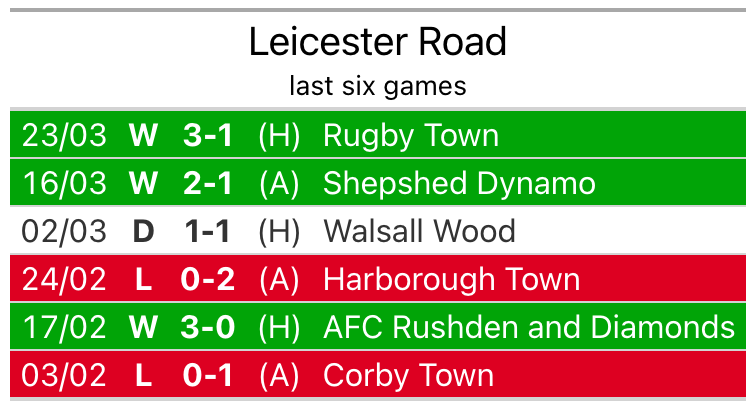The width and height of the screenshot is (754, 408).
Task: Click the Leicester Road title
Action: 377,42
